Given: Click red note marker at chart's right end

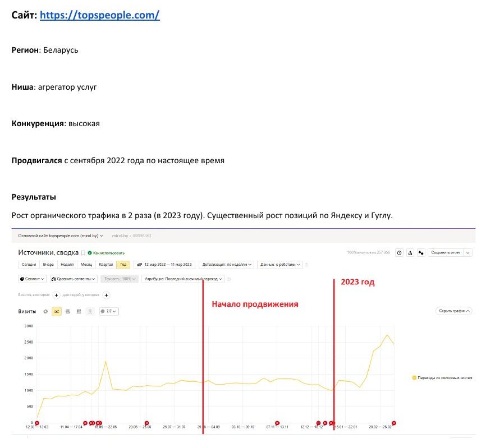Looking at the screenshot, I should pyautogui.click(x=394, y=423).
